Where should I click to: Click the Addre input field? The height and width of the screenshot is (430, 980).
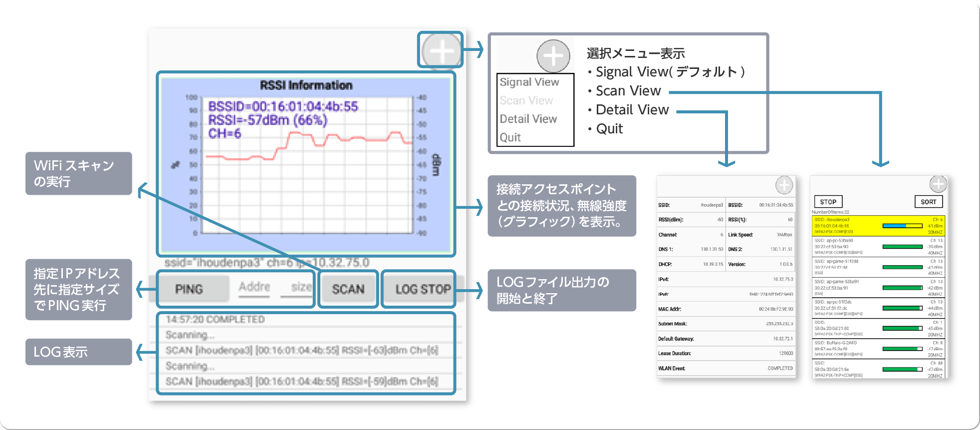[254, 287]
